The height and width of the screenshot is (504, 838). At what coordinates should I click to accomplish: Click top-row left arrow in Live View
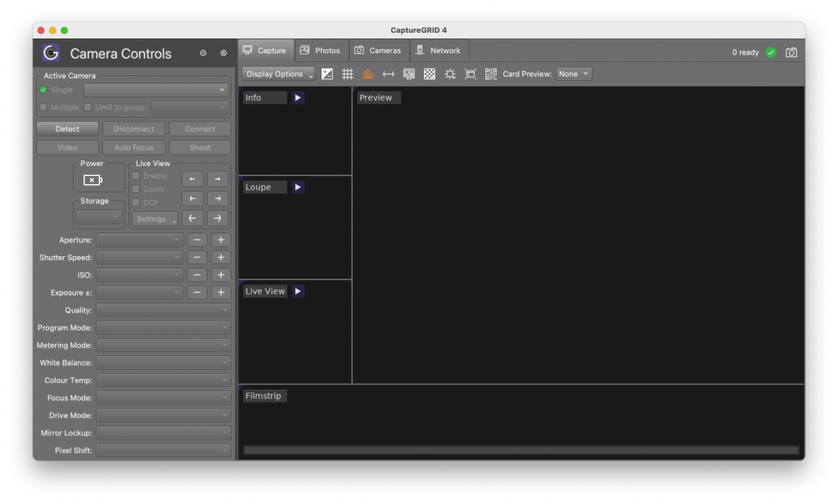tap(192, 179)
